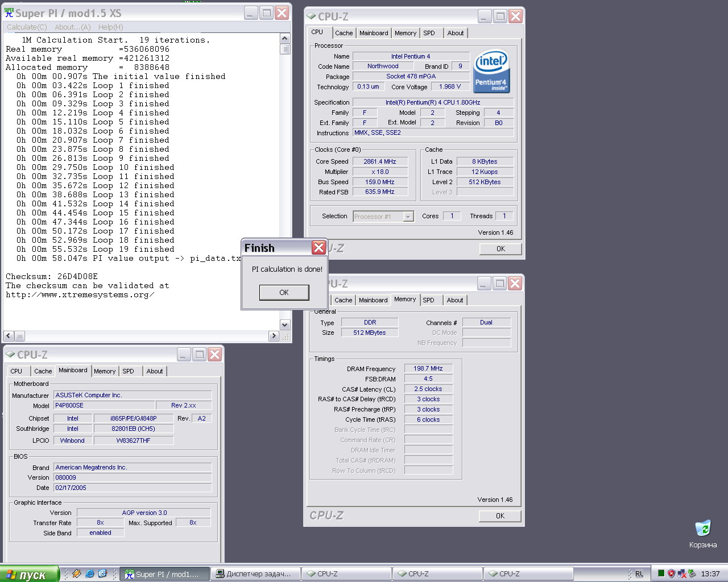Click the taskbar clock showing 13:37
This screenshot has height=582, width=728.
(710, 574)
